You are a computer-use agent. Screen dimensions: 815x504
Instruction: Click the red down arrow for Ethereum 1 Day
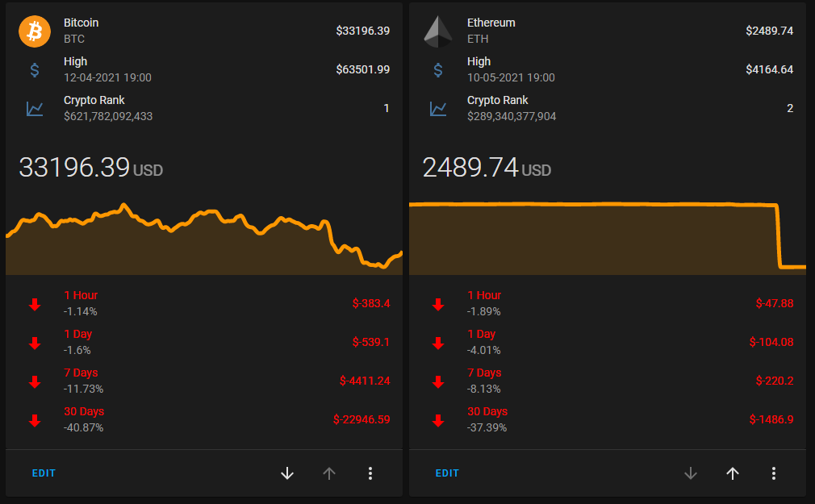coord(438,343)
